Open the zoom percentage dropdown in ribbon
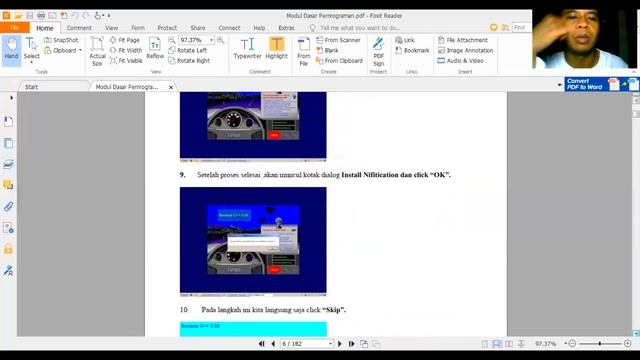 (211, 40)
